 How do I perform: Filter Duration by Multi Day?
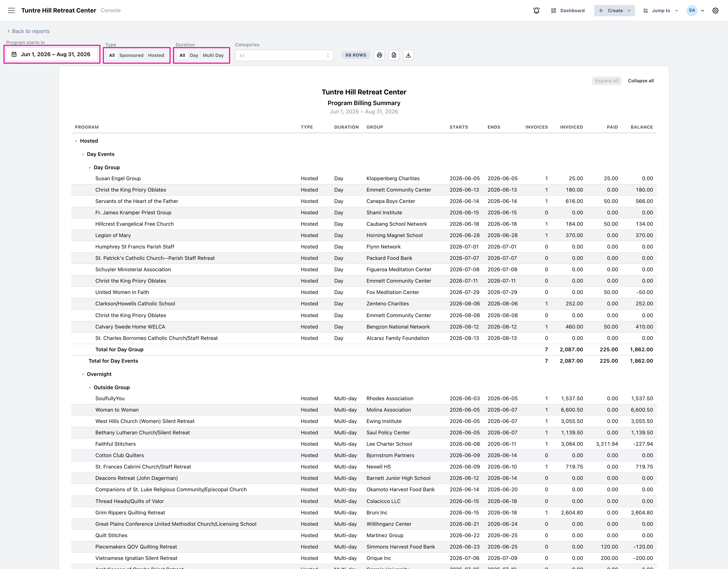pyautogui.click(x=213, y=55)
